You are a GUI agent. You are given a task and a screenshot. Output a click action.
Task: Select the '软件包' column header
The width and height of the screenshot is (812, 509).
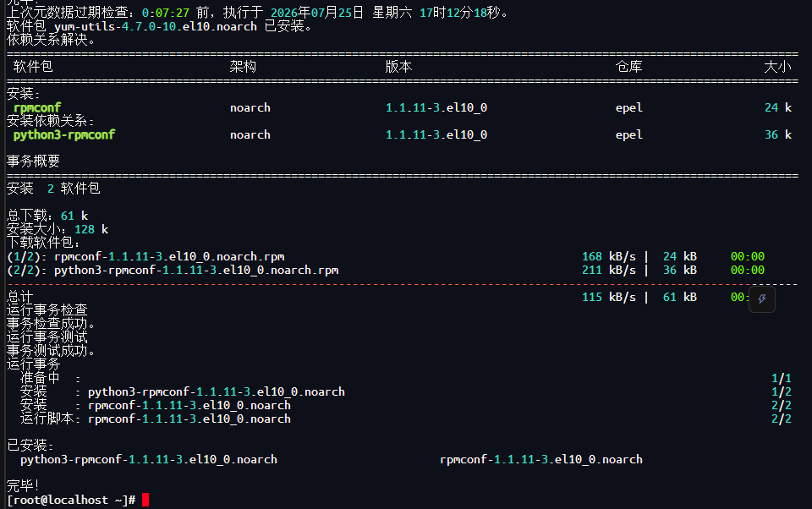tap(33, 67)
